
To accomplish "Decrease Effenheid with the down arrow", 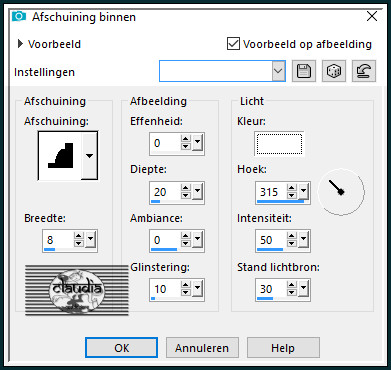I will coord(186,147).
